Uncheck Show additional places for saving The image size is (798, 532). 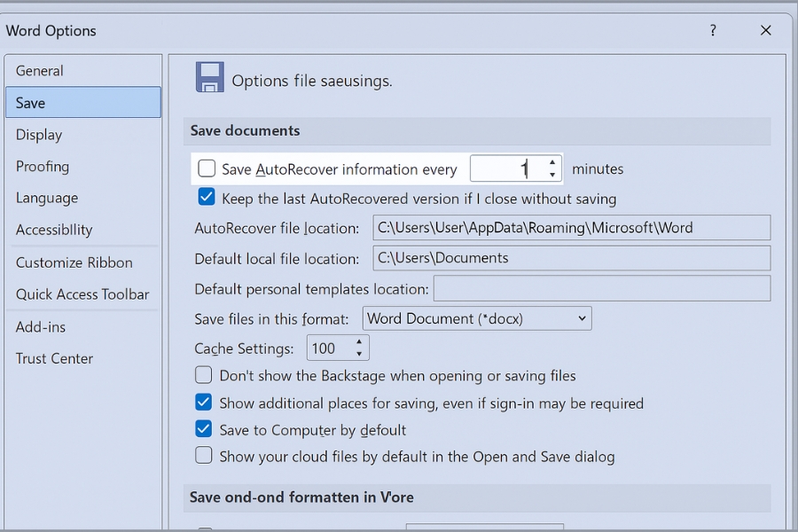tap(204, 403)
